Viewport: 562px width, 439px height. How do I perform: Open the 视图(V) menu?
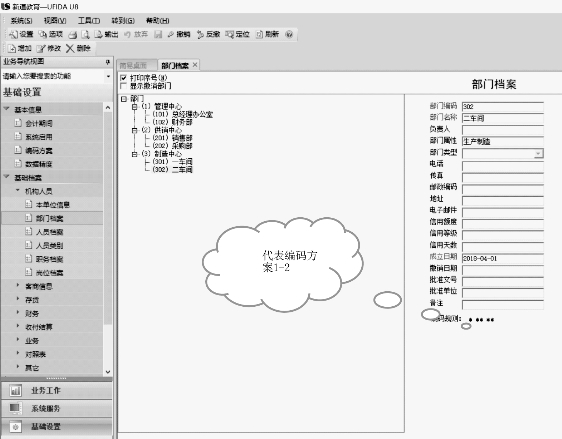55,20
